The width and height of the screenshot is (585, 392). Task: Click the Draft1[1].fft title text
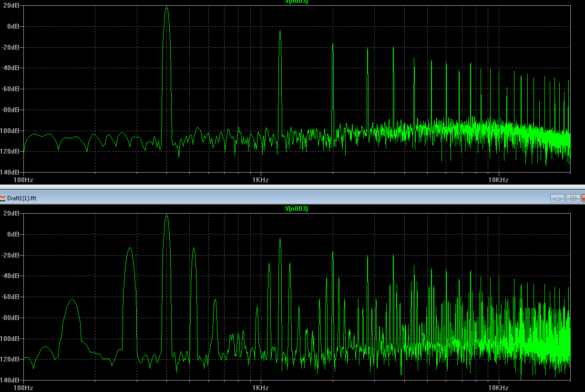tap(21, 198)
